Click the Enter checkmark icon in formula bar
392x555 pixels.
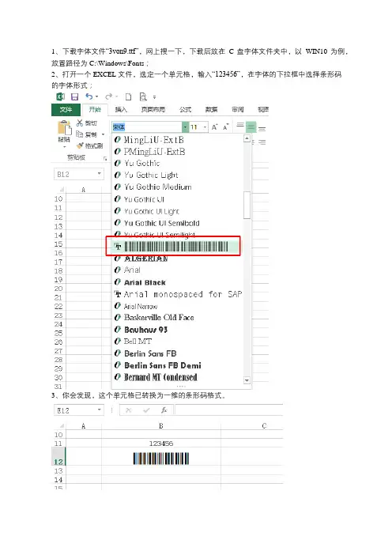click(x=146, y=410)
